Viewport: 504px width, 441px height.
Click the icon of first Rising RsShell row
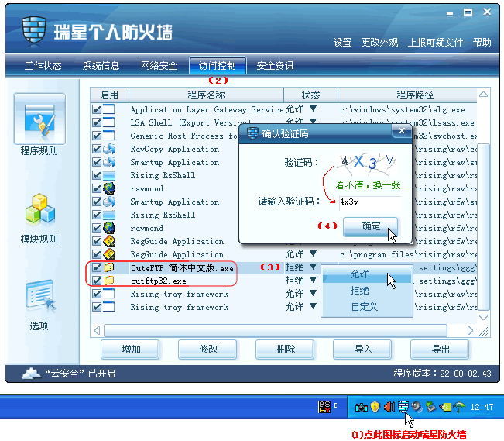[109, 175]
